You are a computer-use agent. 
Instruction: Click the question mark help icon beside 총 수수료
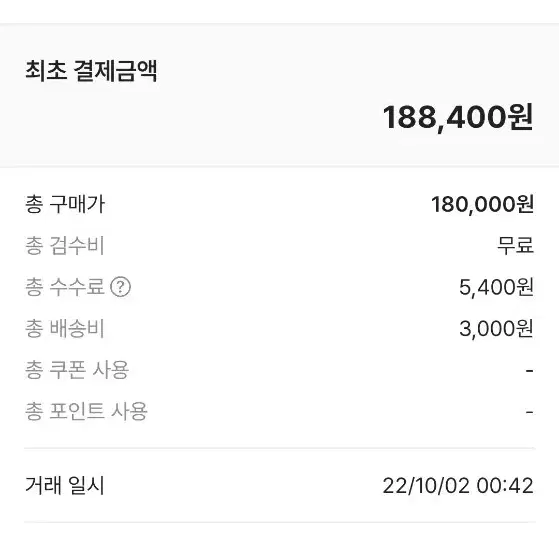120,287
